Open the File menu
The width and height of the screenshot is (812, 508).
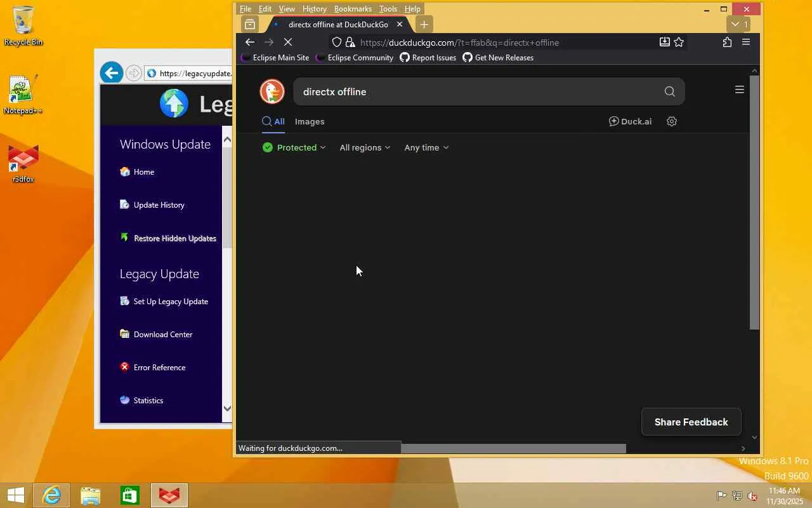coord(246,9)
